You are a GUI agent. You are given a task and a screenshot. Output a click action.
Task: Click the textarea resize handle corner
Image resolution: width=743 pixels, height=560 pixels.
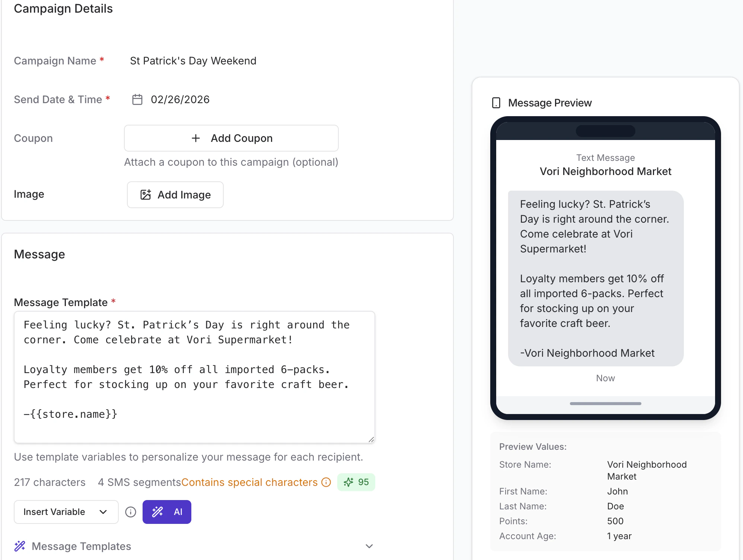(371, 439)
